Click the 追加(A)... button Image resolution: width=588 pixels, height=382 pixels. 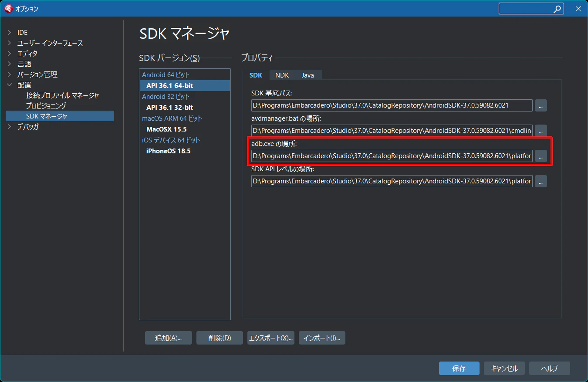(x=169, y=338)
